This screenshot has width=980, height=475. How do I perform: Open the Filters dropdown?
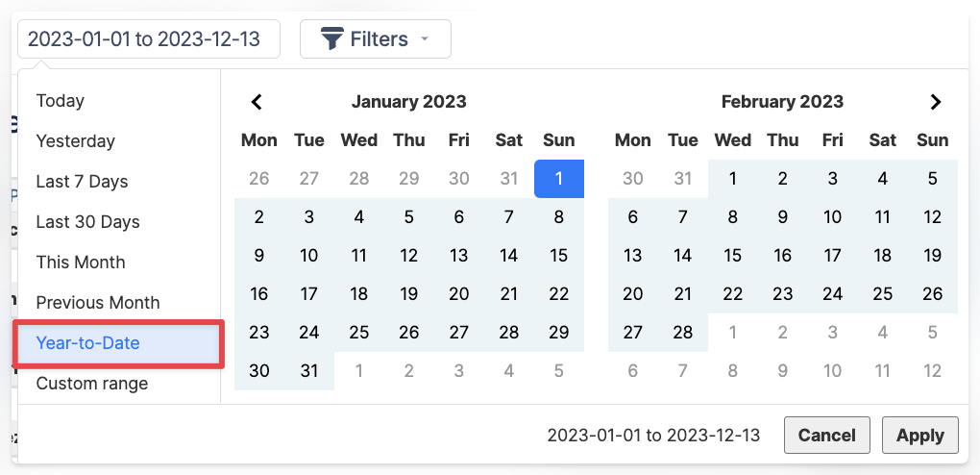click(x=376, y=39)
